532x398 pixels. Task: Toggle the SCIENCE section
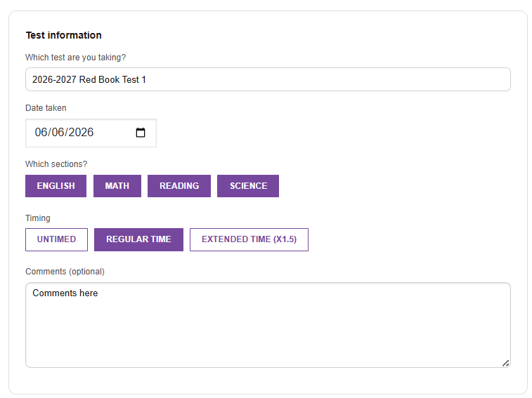pos(248,186)
